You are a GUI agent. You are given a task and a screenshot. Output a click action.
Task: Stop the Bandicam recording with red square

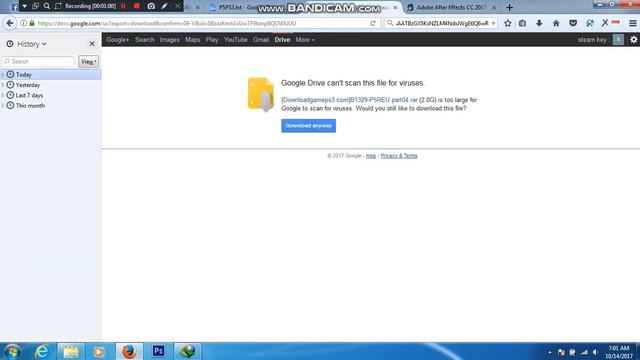(x=137, y=6)
